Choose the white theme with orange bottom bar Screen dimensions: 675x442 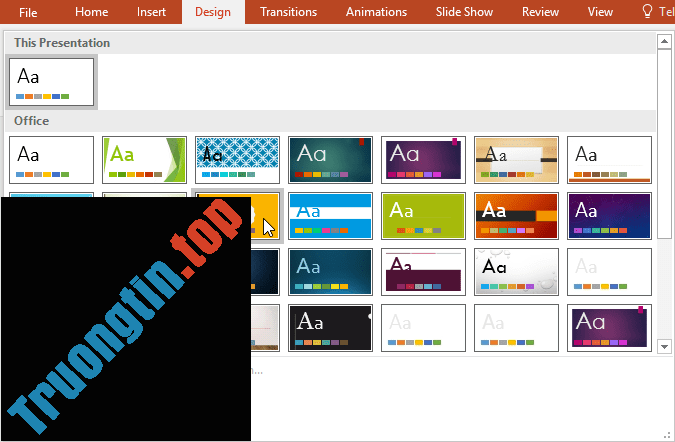point(609,160)
